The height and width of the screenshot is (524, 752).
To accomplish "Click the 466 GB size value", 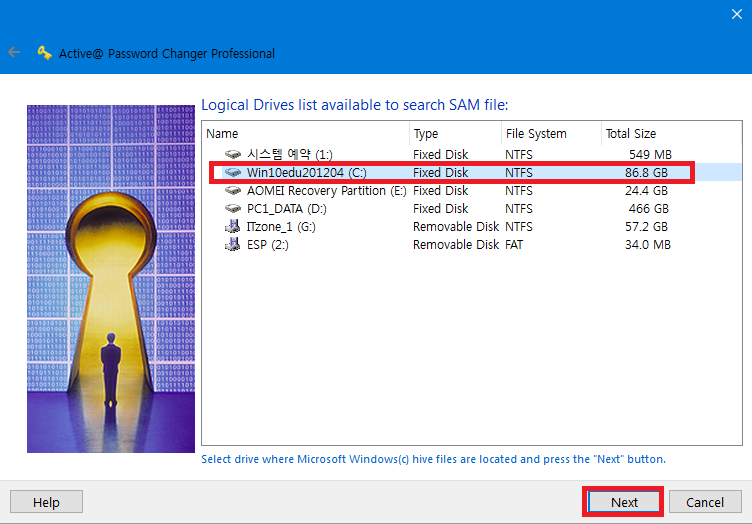I will pyautogui.click(x=649, y=209).
